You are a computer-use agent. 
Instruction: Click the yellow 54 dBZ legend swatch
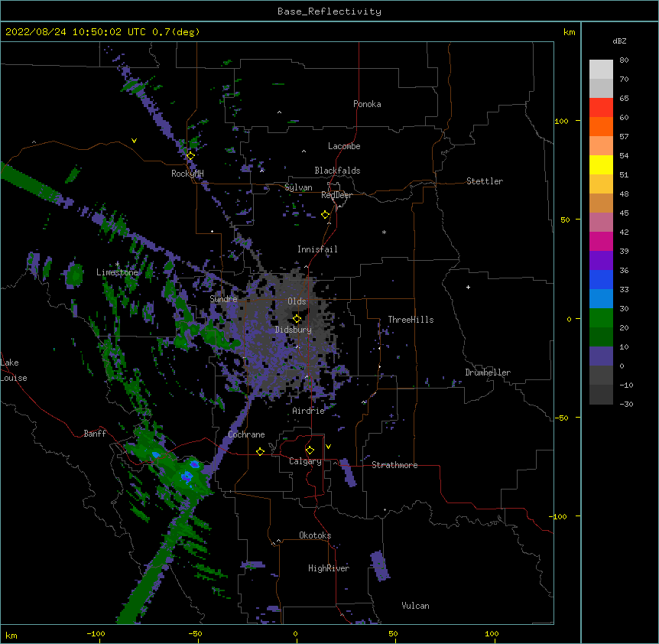tap(601, 164)
